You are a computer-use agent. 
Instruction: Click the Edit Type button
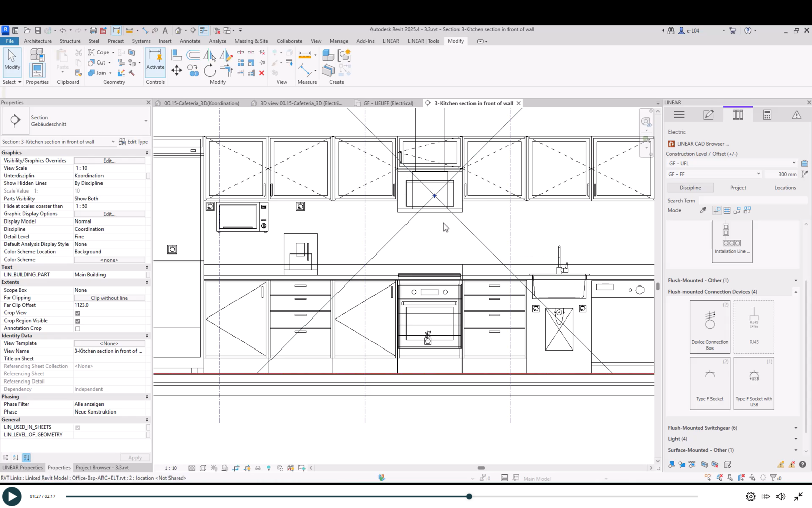pos(133,142)
